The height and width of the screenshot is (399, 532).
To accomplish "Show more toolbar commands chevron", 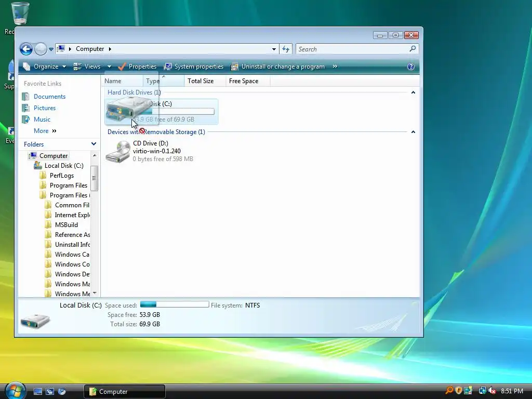I will click(x=335, y=66).
